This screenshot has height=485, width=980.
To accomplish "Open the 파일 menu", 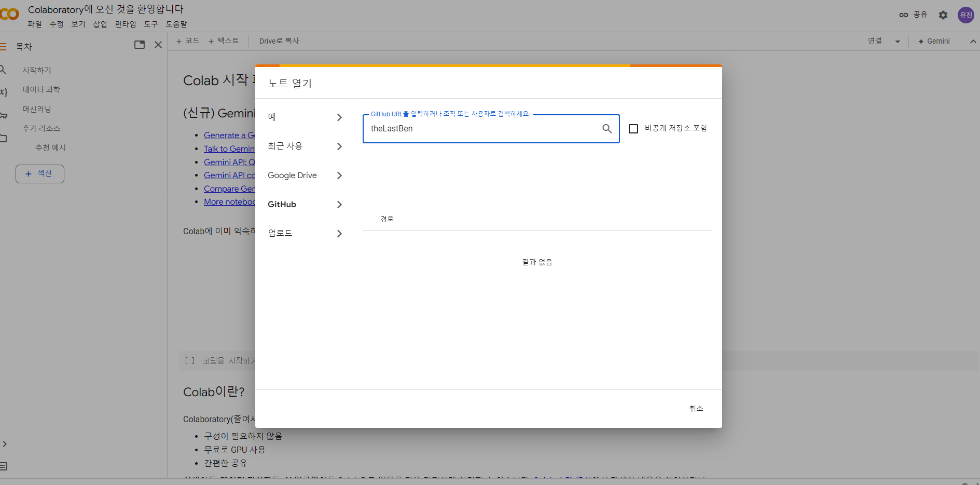I will pos(35,24).
